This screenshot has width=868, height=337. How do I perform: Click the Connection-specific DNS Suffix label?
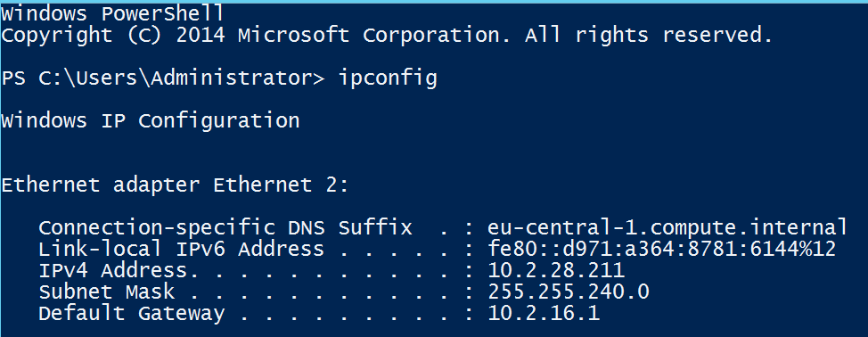(225, 227)
